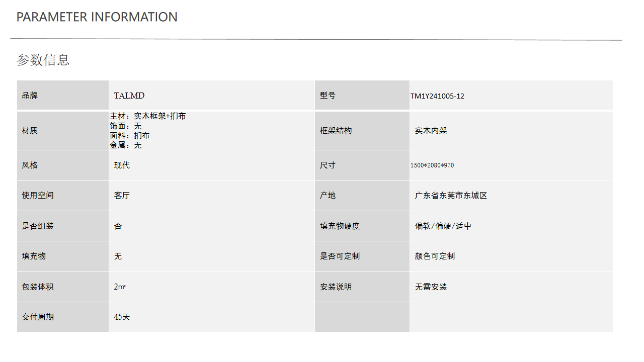Select the dimensions 1500*2080*970

tap(432, 165)
